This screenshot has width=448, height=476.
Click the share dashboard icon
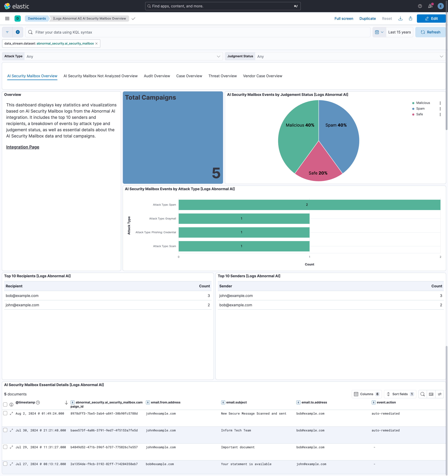click(x=411, y=18)
